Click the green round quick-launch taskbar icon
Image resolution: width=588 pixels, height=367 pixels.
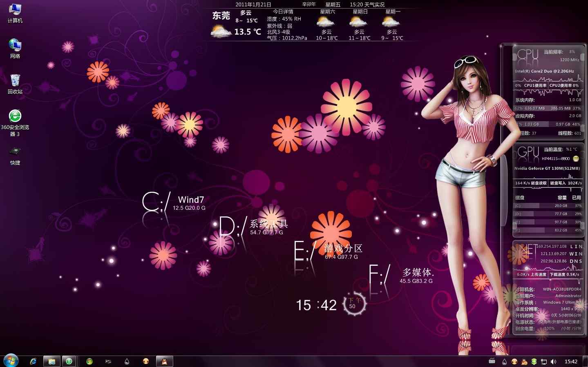click(x=89, y=361)
